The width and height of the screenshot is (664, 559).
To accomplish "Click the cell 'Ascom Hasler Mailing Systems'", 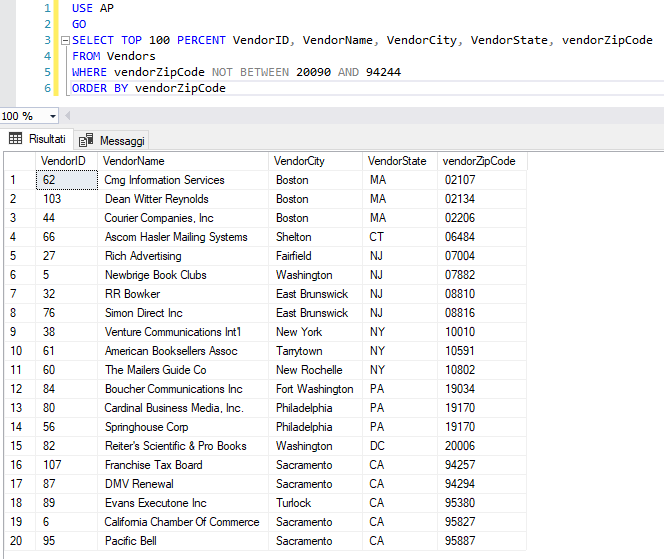I will (183, 237).
